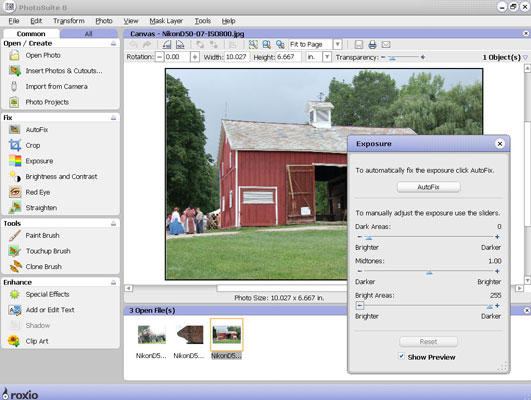Select the first open file thumbnail
The image size is (531, 400).
point(152,335)
